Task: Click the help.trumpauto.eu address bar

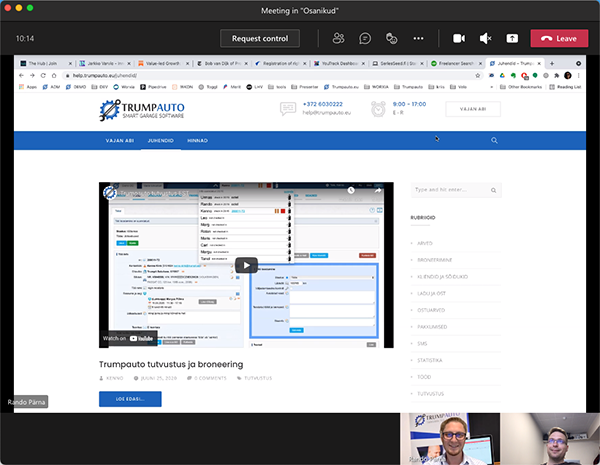Action: (268, 75)
